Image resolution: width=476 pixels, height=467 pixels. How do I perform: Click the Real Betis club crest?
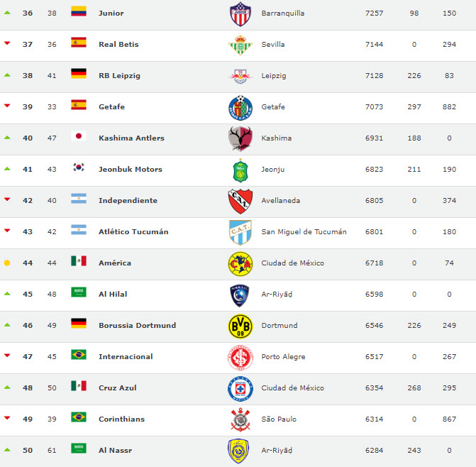[240, 45]
